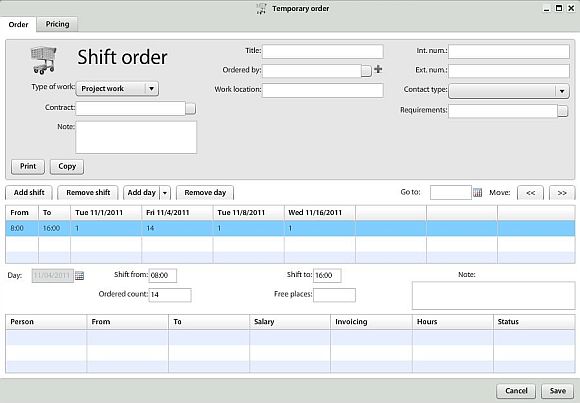This screenshot has width=580, height=403.
Task: Switch to the Pricing tab
Action: click(57, 24)
